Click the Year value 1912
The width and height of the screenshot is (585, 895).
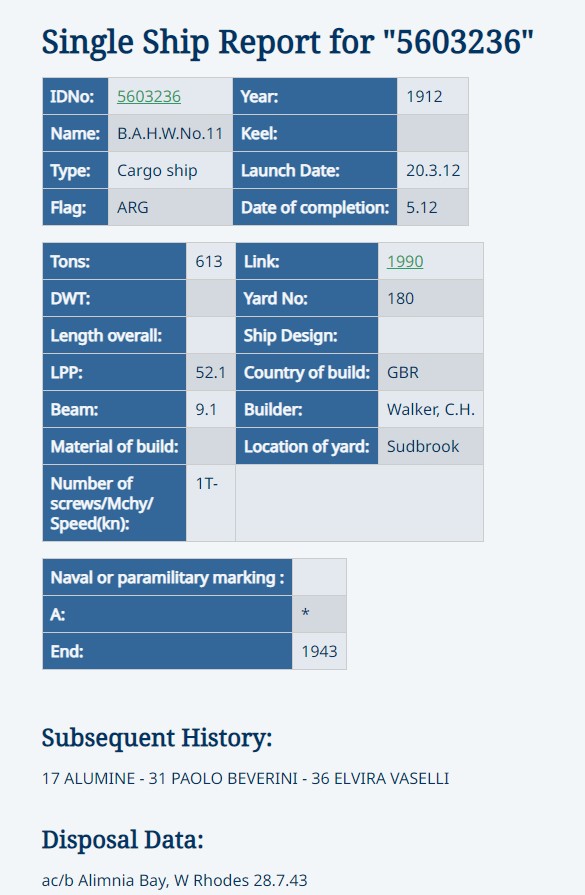(x=424, y=96)
